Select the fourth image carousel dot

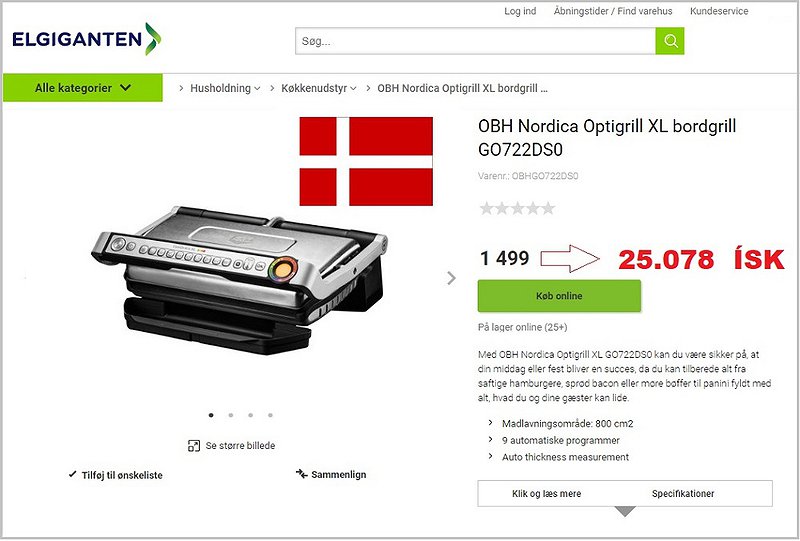click(270, 415)
